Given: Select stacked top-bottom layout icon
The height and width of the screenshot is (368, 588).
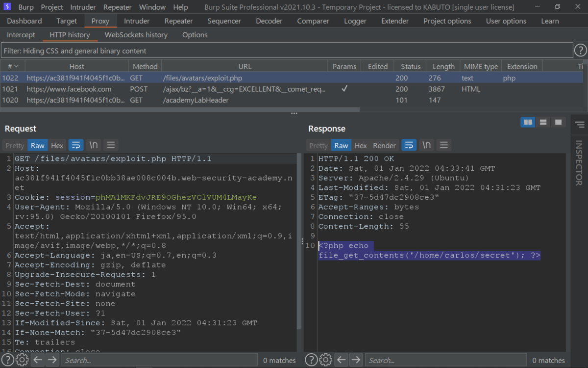Looking at the screenshot, I should coord(543,122).
